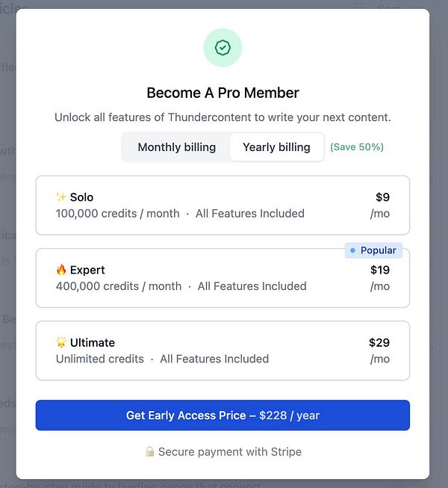The width and height of the screenshot is (448, 488).
Task: Switch to Monthly billing
Action: pyautogui.click(x=177, y=147)
